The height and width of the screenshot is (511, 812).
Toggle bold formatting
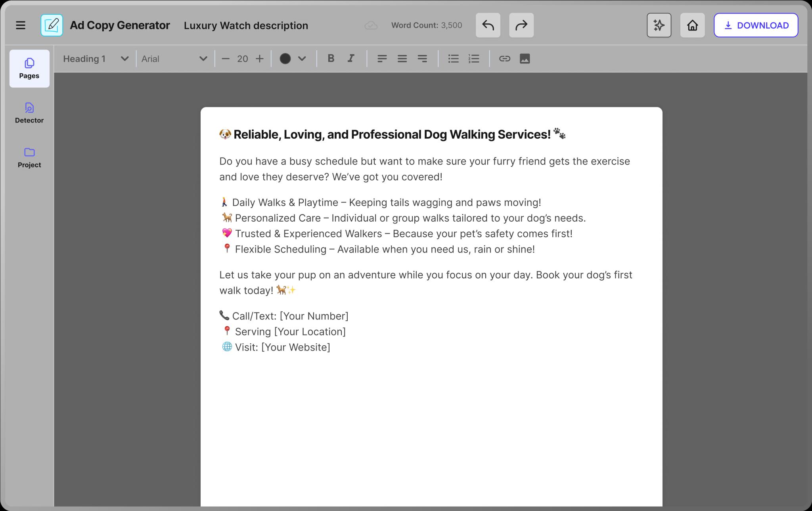331,59
